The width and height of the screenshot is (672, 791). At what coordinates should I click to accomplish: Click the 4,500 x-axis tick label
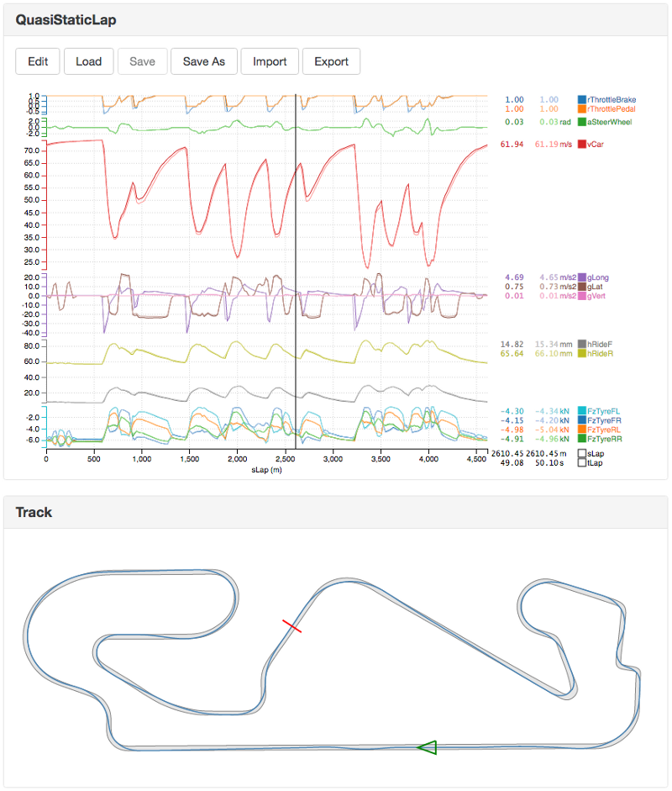pyautogui.click(x=476, y=459)
